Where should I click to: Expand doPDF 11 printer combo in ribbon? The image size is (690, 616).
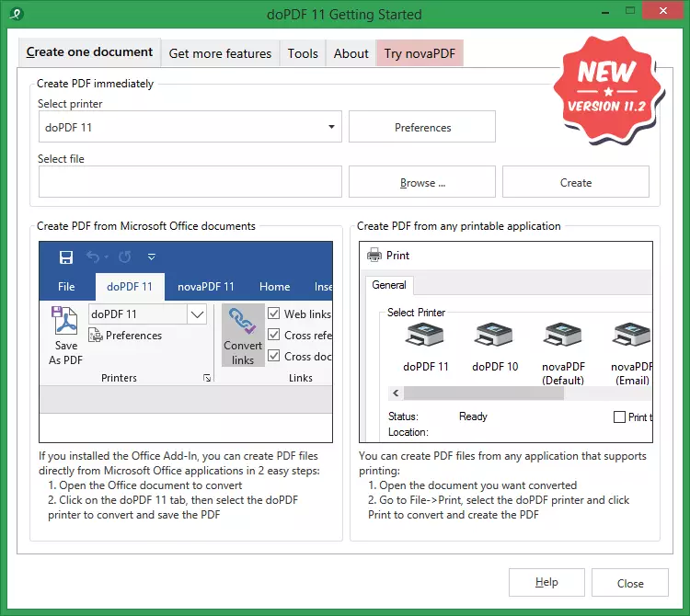(x=197, y=314)
